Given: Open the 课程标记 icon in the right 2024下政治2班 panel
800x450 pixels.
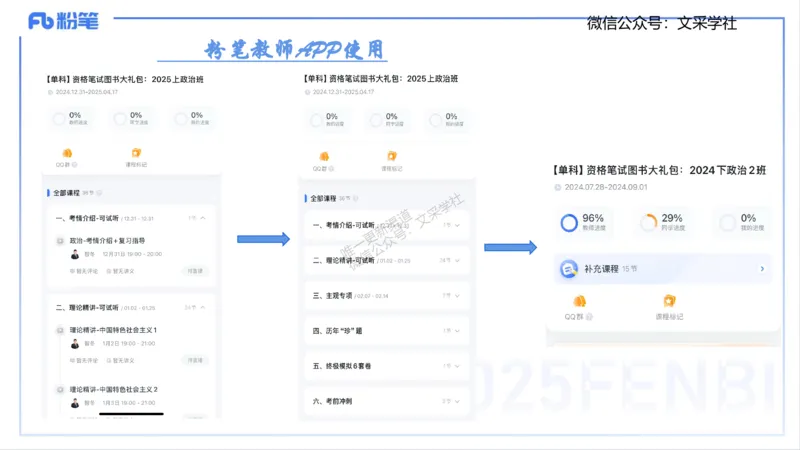Looking at the screenshot, I should click(x=669, y=301).
